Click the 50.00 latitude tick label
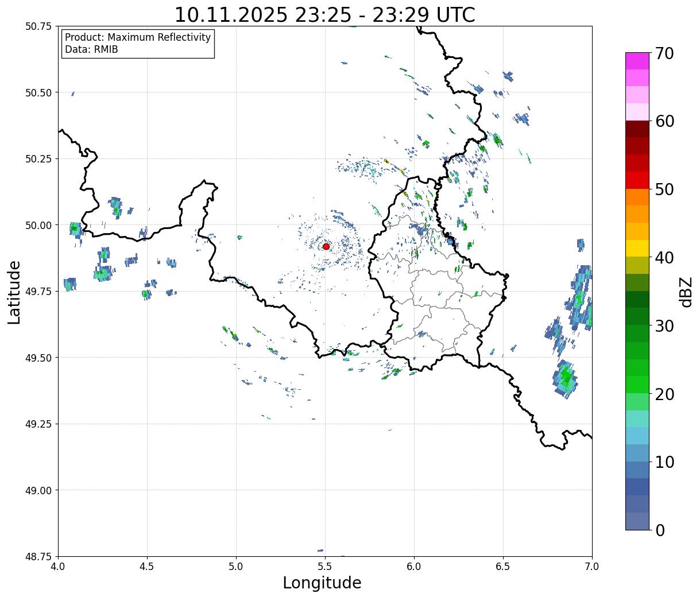This screenshot has height=597, width=700. 38,225
